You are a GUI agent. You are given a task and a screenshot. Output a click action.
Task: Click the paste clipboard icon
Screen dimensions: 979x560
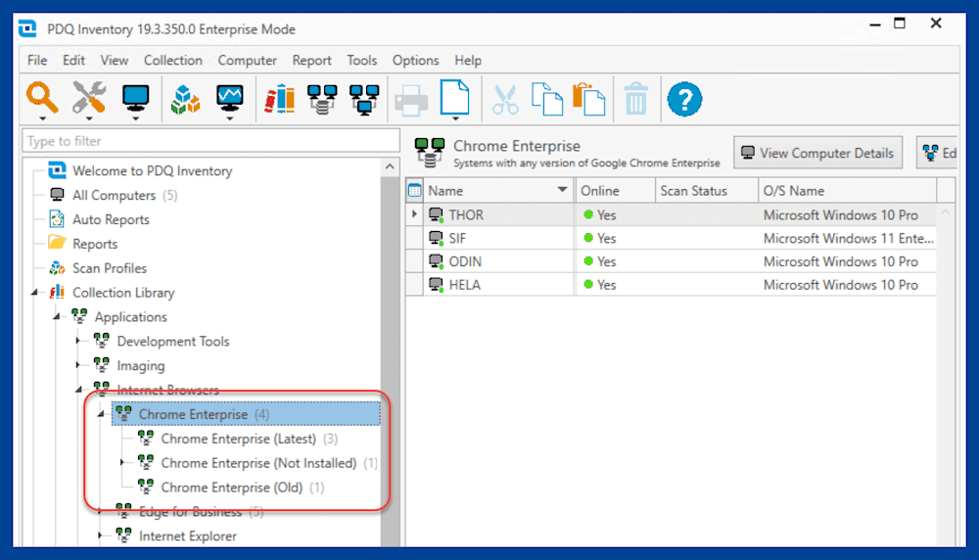[x=588, y=99]
